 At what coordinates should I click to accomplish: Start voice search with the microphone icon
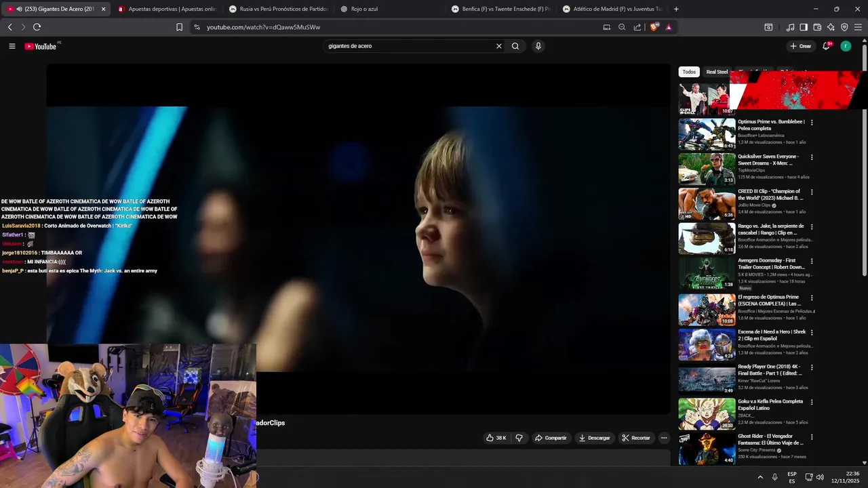538,46
